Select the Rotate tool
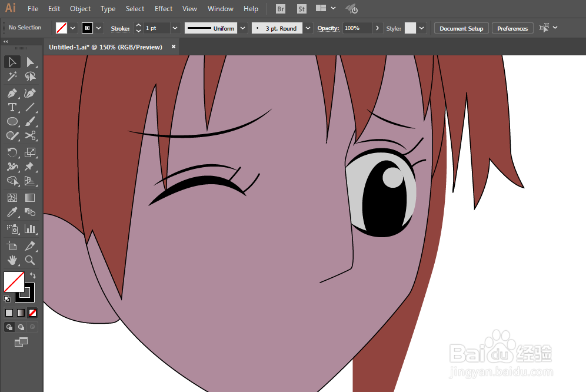The image size is (586, 392). click(12, 152)
